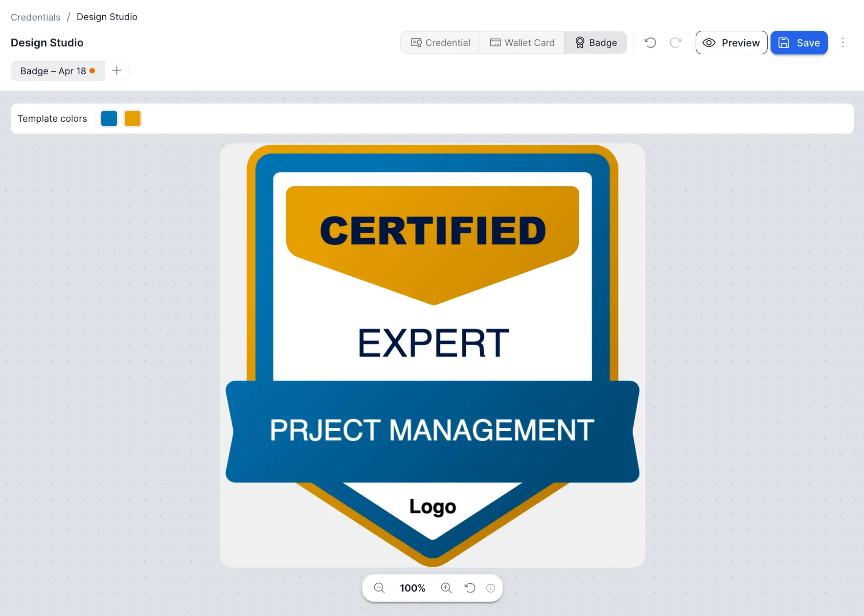This screenshot has width=864, height=616.
Task: Click the reset zoom icon near 100%
Action: tap(470, 588)
